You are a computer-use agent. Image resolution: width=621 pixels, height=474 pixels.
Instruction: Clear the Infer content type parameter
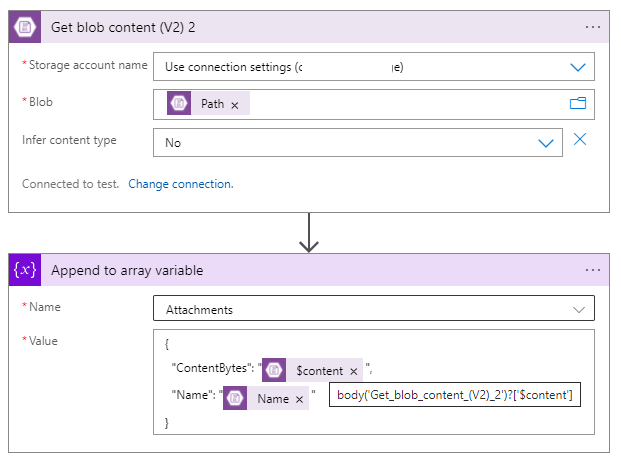point(580,140)
